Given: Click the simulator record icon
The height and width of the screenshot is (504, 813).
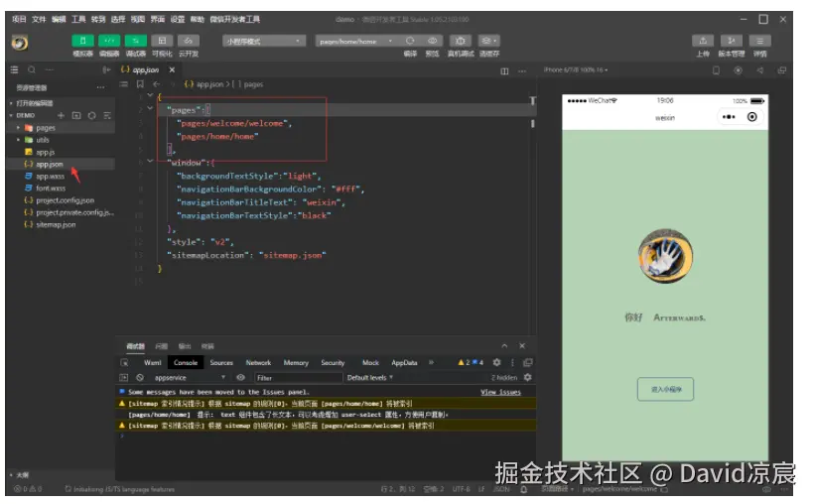Looking at the screenshot, I should click(738, 69).
